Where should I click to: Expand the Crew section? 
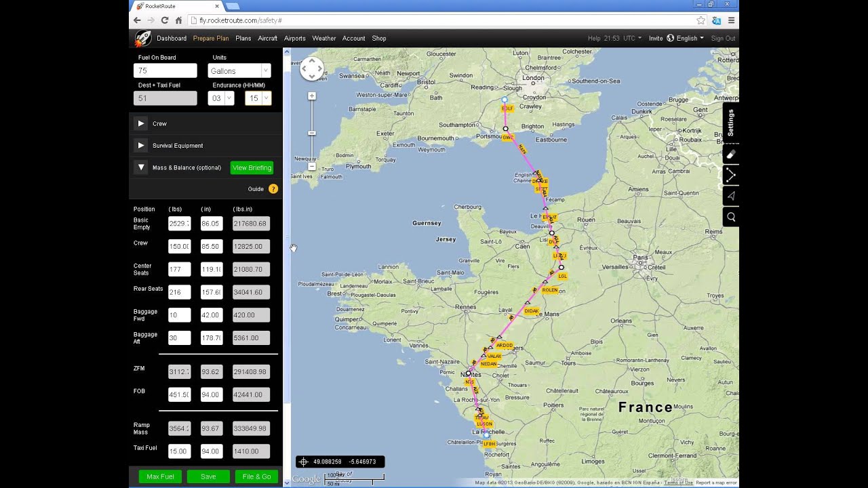click(140, 123)
